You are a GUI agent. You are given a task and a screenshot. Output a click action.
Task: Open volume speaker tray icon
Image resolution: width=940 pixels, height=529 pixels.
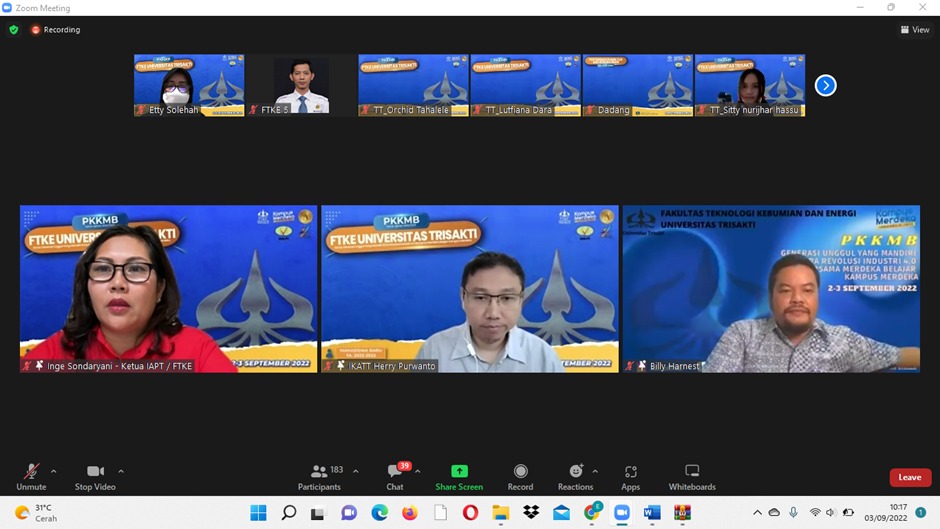pos(831,513)
